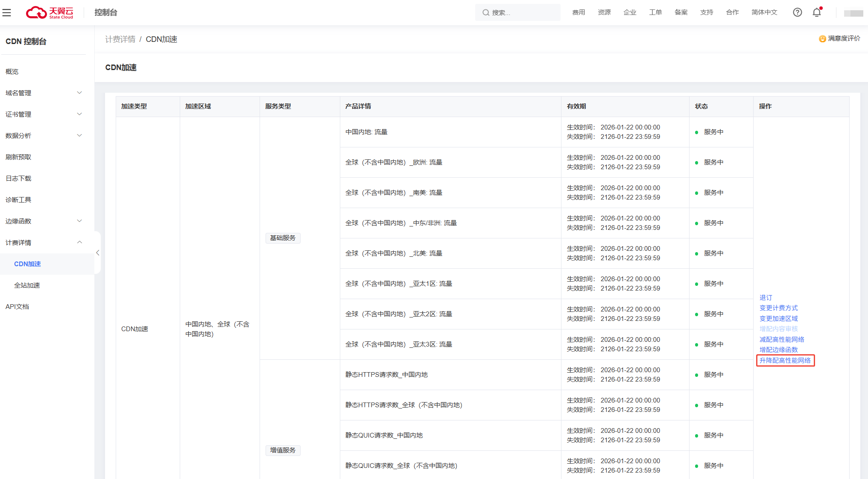This screenshot has width=868, height=479.
Task: Focus the top search input field
Action: [524, 13]
